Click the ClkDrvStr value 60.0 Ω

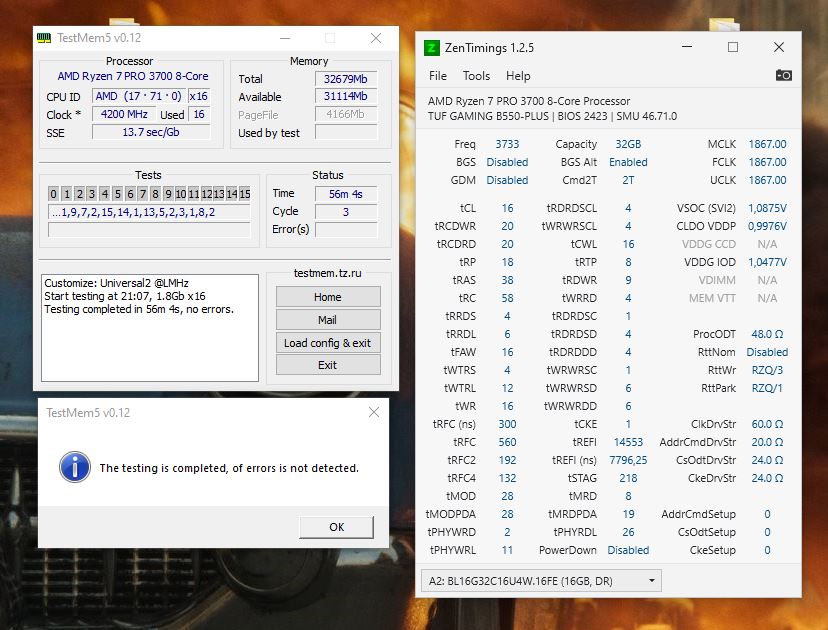coord(767,424)
